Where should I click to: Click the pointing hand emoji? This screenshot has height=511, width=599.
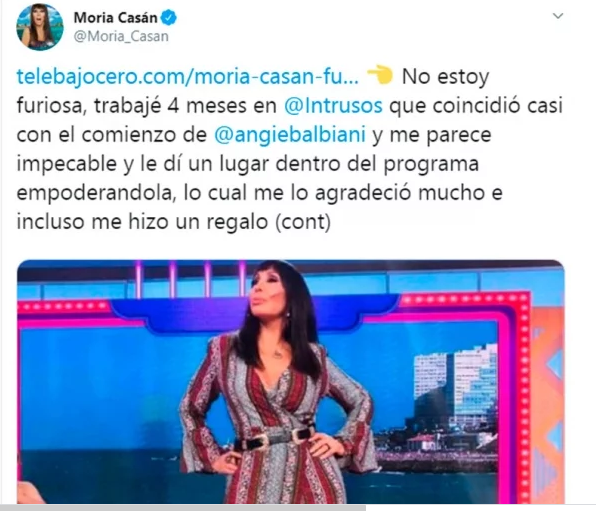point(380,75)
